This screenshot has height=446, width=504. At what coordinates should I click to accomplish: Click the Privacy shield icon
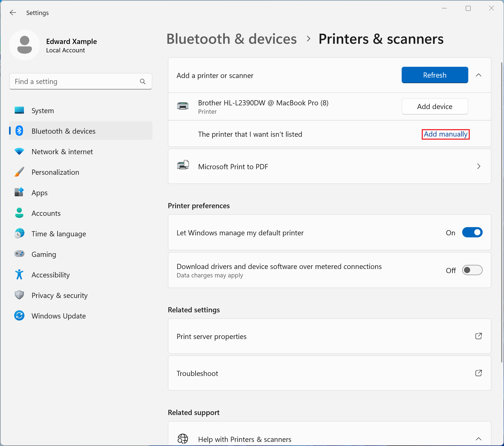(x=19, y=295)
